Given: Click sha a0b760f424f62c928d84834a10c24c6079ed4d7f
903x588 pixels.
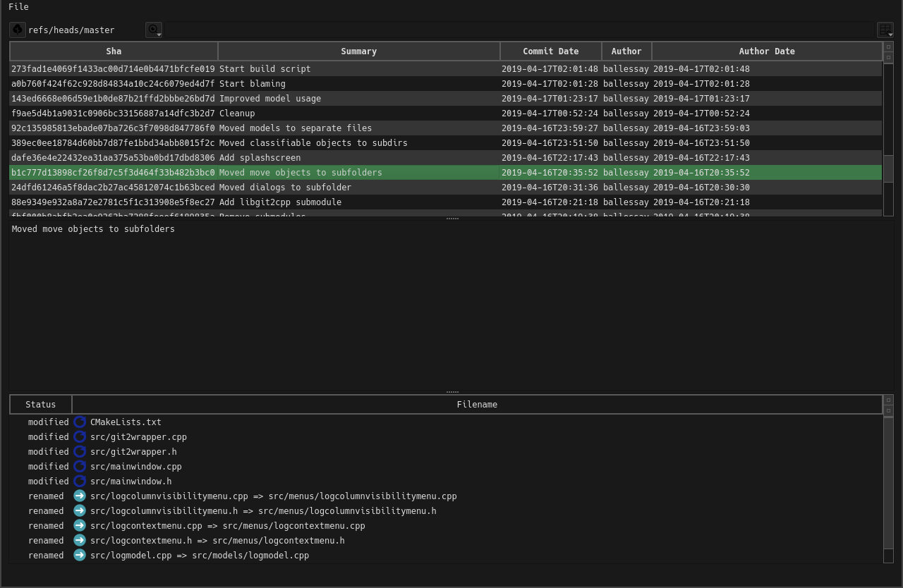Looking at the screenshot, I should point(113,84).
